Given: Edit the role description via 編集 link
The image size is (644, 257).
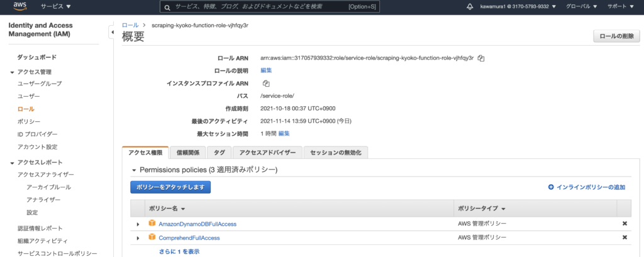Looking at the screenshot, I should click(x=266, y=70).
